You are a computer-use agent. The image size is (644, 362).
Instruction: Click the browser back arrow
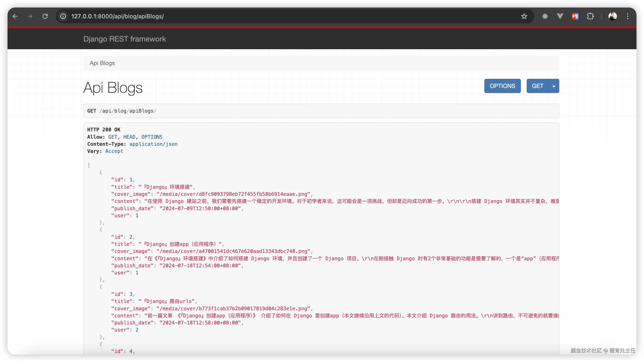pos(15,16)
